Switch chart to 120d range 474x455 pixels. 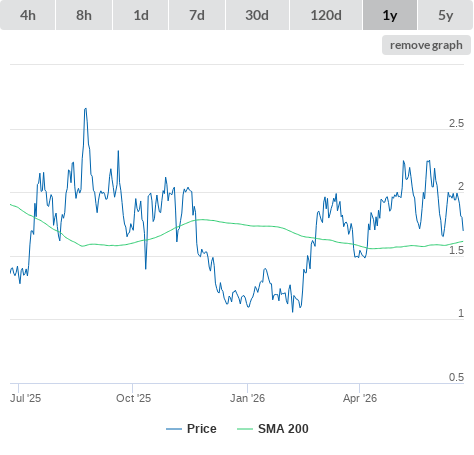click(x=326, y=15)
